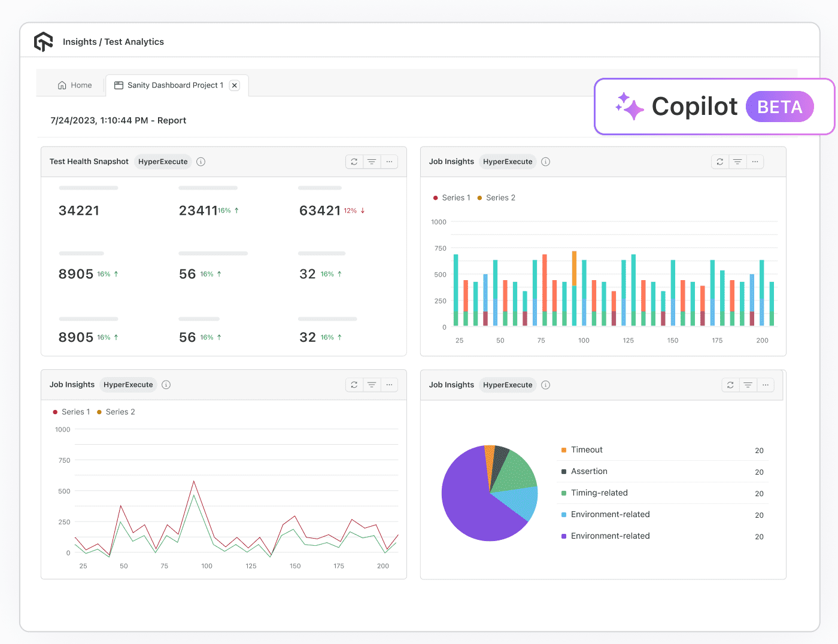
Task: Toggle Series 1 in the bar chart legend
Action: click(x=451, y=198)
